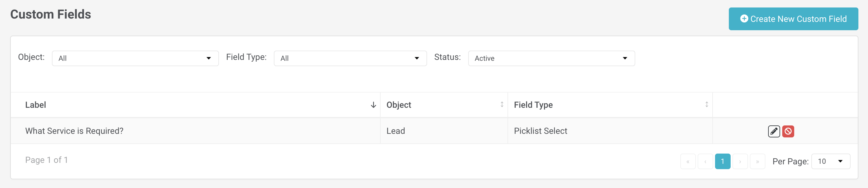The width and height of the screenshot is (868, 188).
Task: Expand the Field Type filter dropdown
Action: click(x=350, y=58)
